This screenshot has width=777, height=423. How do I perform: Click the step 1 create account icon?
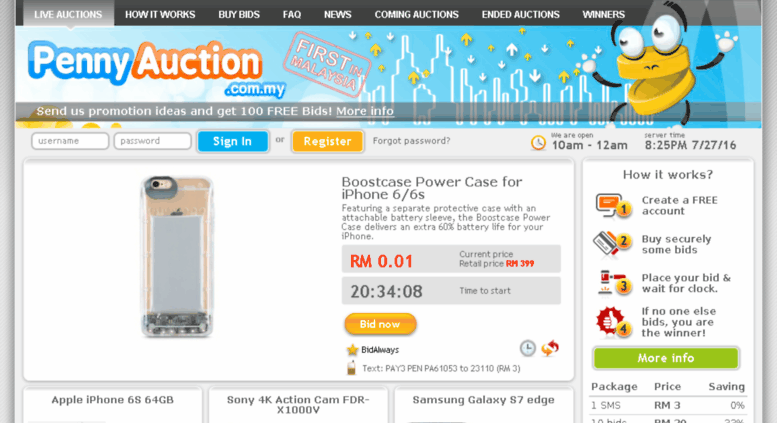click(x=613, y=206)
